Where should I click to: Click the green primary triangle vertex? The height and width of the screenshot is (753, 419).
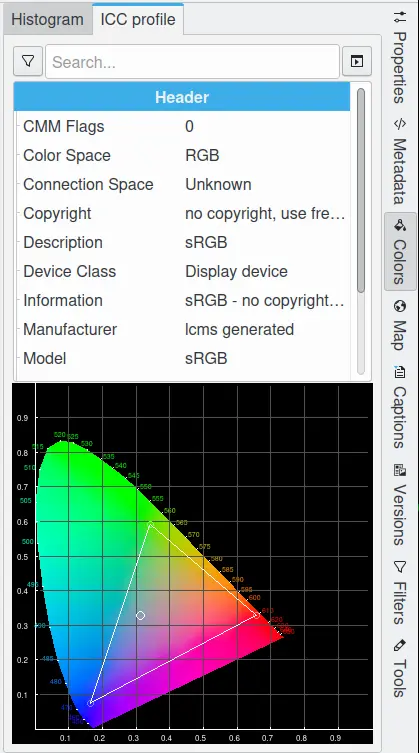151,523
